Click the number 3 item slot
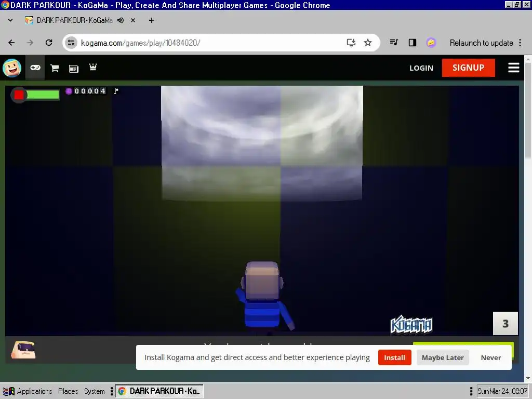The width and height of the screenshot is (532, 399). coord(505,323)
